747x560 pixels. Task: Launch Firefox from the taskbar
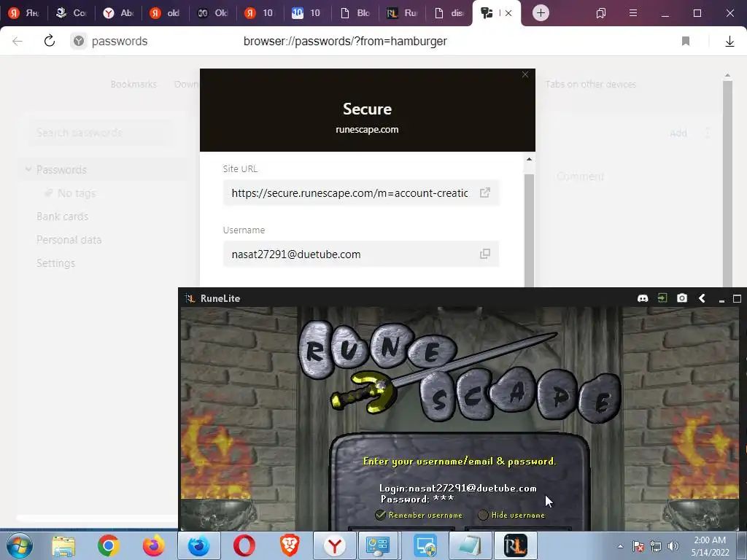[153, 545]
